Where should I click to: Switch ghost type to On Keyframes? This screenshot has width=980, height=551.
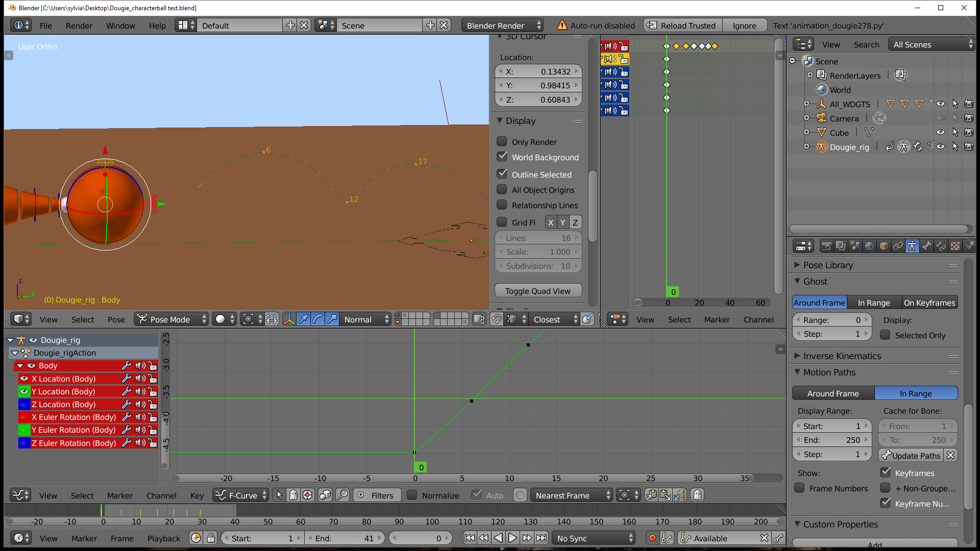click(x=929, y=303)
